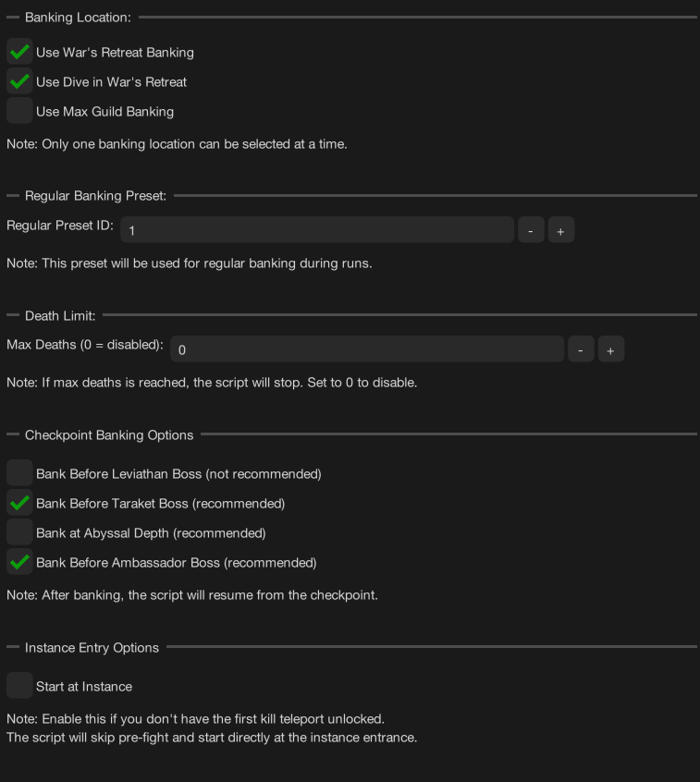Focus the Max Deaths value field
Image resolution: width=700 pixels, height=782 pixels.
click(x=367, y=350)
